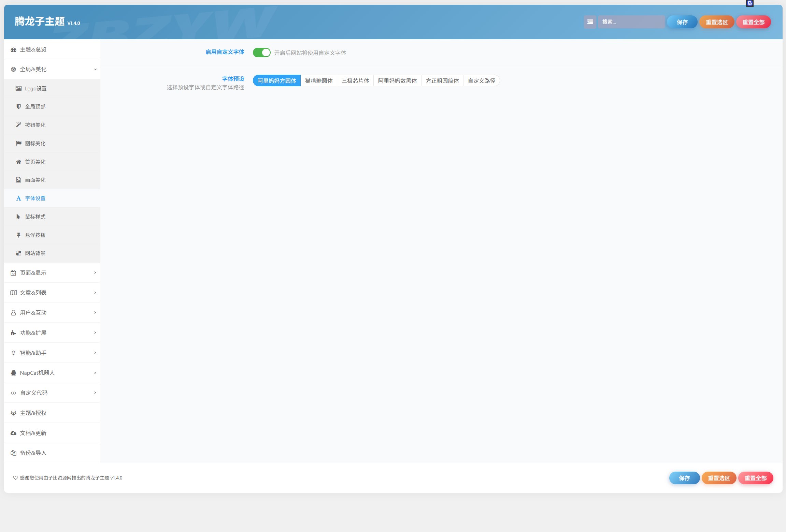Image resolution: width=786 pixels, height=532 pixels.
Task: Toggle the 启用自定义字体 switch
Action: pos(262,53)
